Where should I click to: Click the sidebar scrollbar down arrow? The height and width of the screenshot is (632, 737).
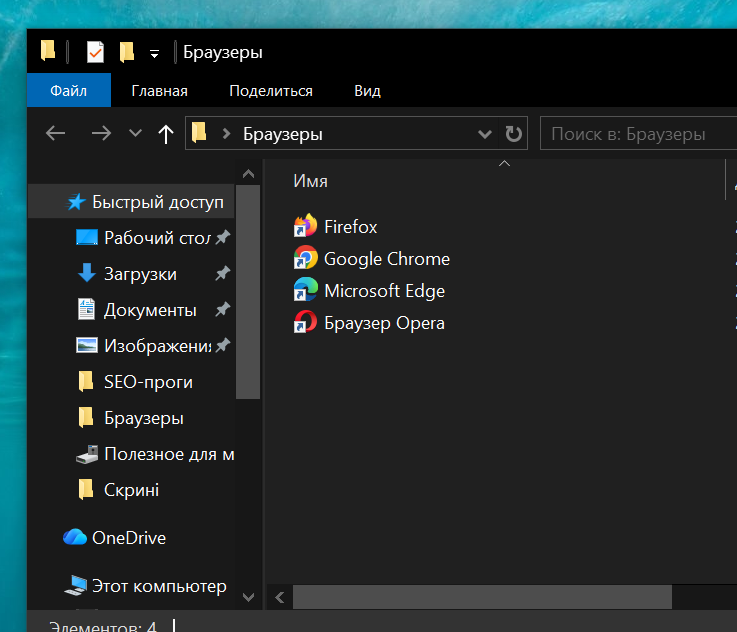click(x=248, y=597)
